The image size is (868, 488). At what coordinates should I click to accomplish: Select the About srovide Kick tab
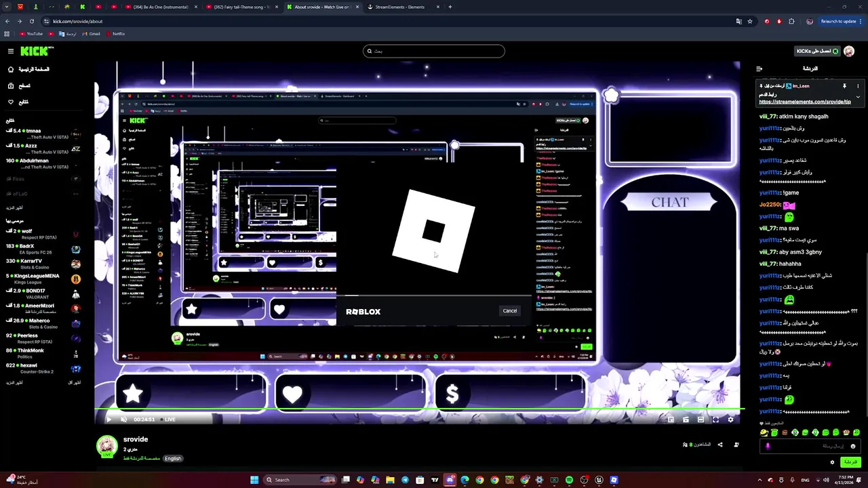(x=322, y=7)
